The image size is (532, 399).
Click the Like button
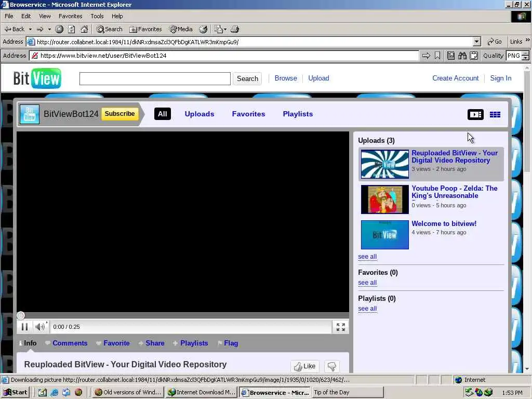304,366
